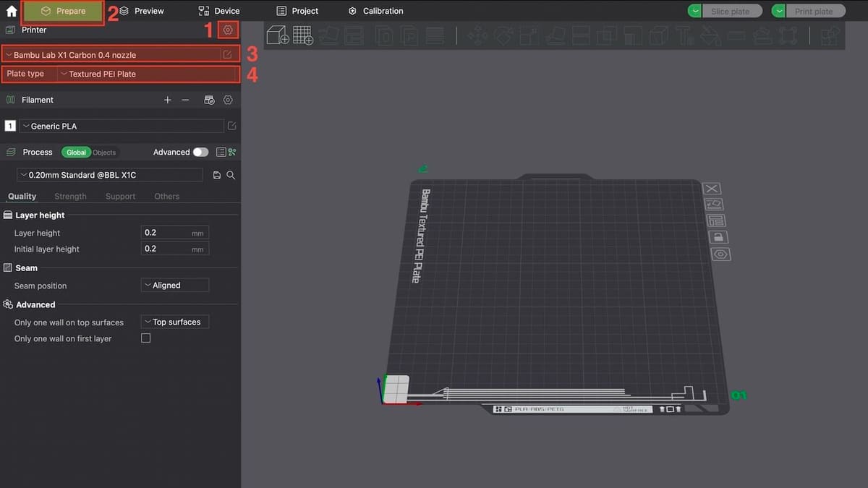Click the Advanced section header in Quality
The height and width of the screenshot is (488, 868).
(35, 304)
